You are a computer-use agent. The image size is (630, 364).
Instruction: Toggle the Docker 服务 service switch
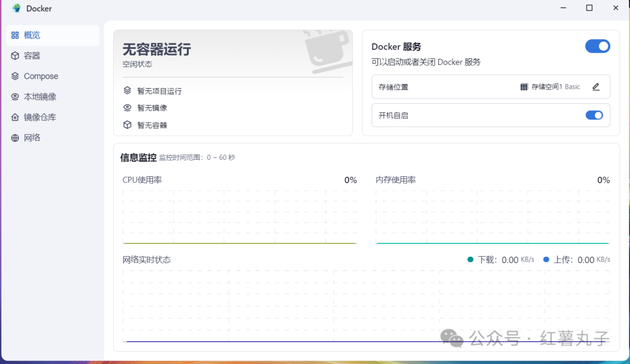[x=597, y=46]
